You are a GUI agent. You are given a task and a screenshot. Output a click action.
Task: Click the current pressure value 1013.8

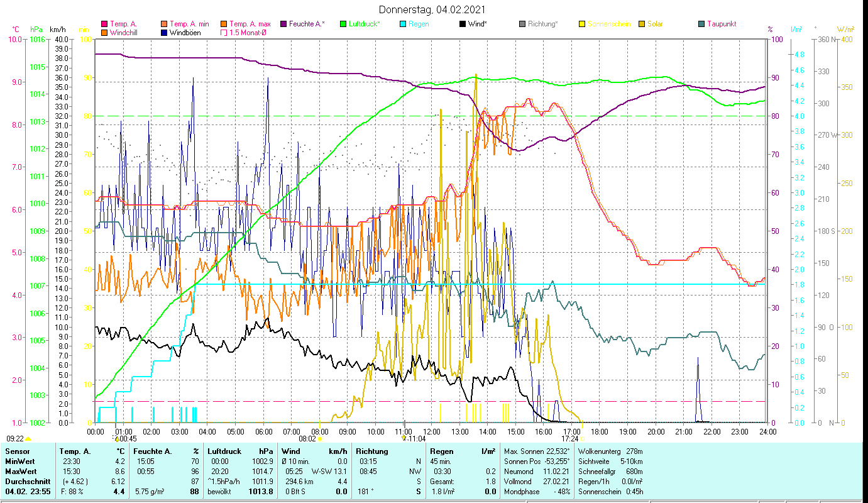(260, 491)
